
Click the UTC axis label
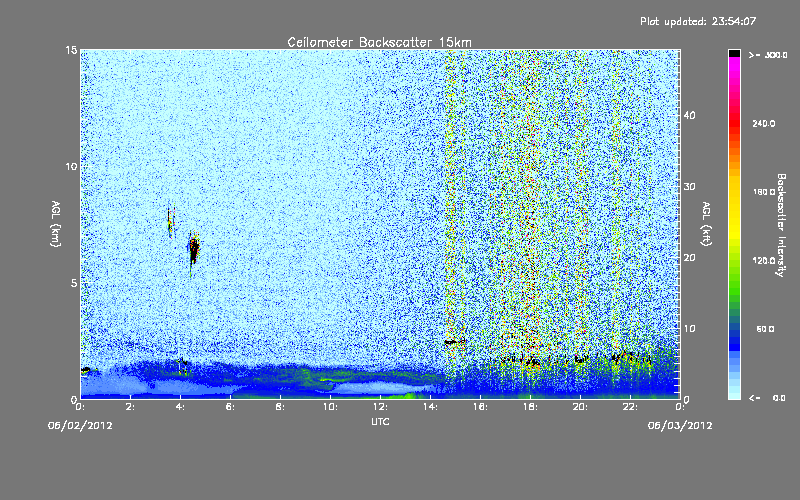[x=380, y=421]
